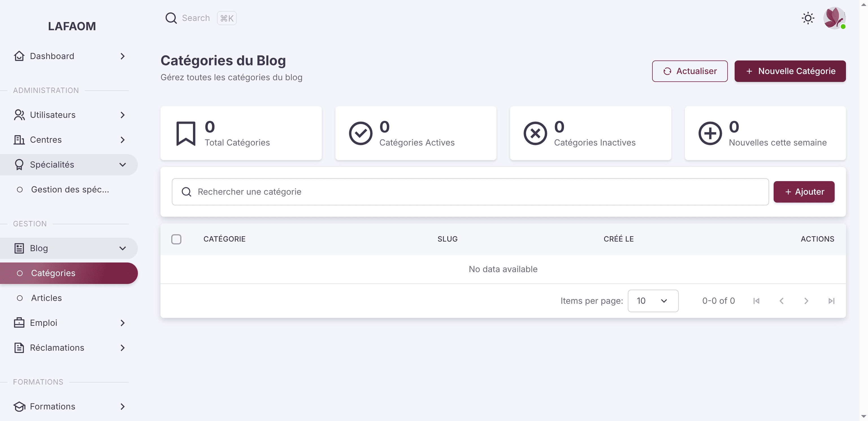Sort by the CRÉÉ LE column header

pos(618,239)
